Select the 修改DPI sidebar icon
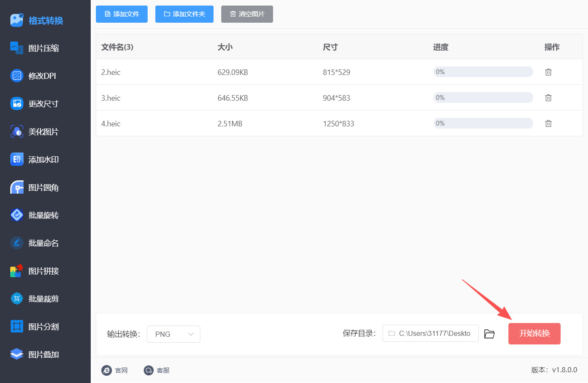 [17, 76]
